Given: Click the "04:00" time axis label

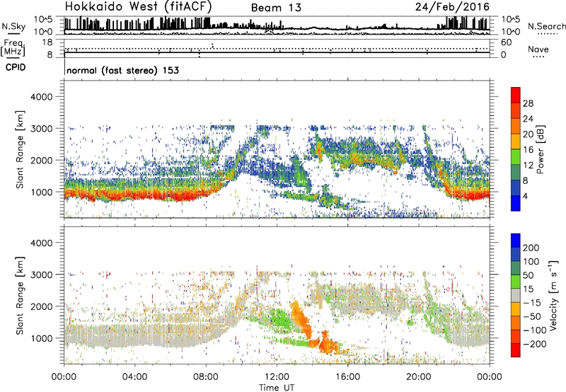Looking at the screenshot, I should point(134,377).
